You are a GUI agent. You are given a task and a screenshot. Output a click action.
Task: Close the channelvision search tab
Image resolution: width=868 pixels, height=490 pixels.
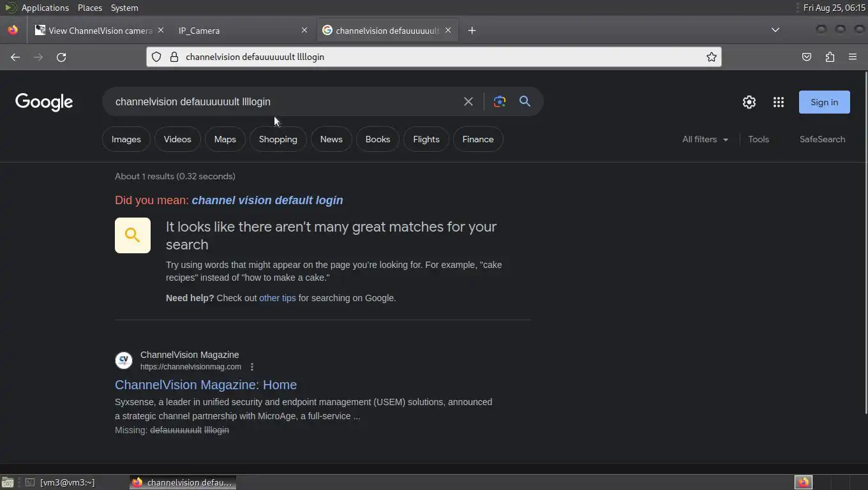(448, 30)
